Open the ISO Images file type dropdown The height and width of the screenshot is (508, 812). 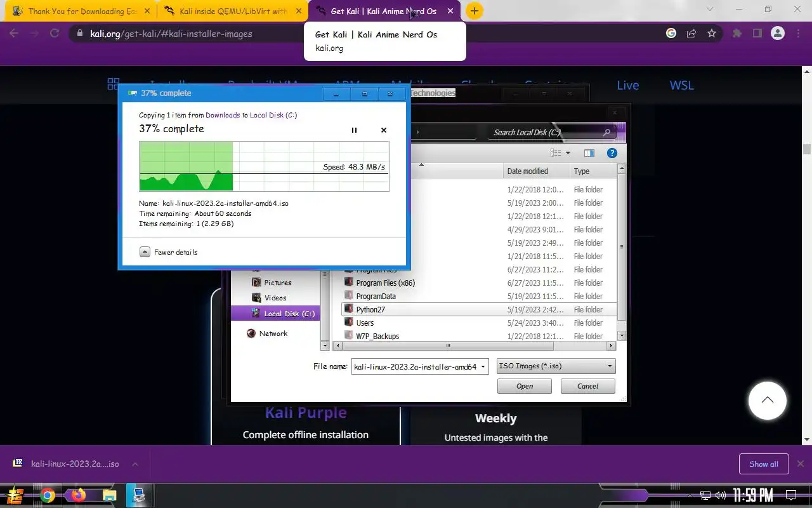(556, 366)
